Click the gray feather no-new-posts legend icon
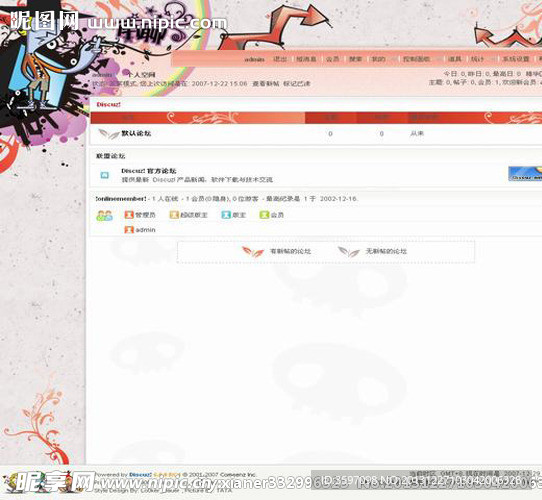 click(348, 252)
